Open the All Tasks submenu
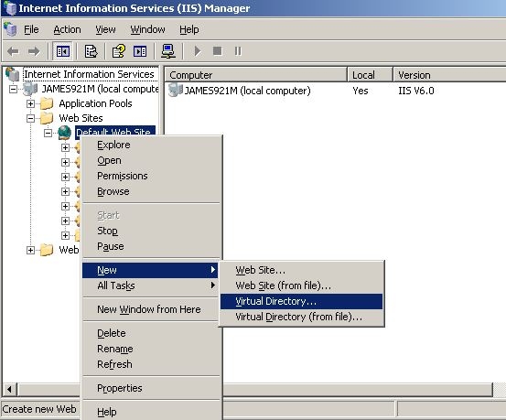This screenshot has height=420, width=506. click(150, 285)
